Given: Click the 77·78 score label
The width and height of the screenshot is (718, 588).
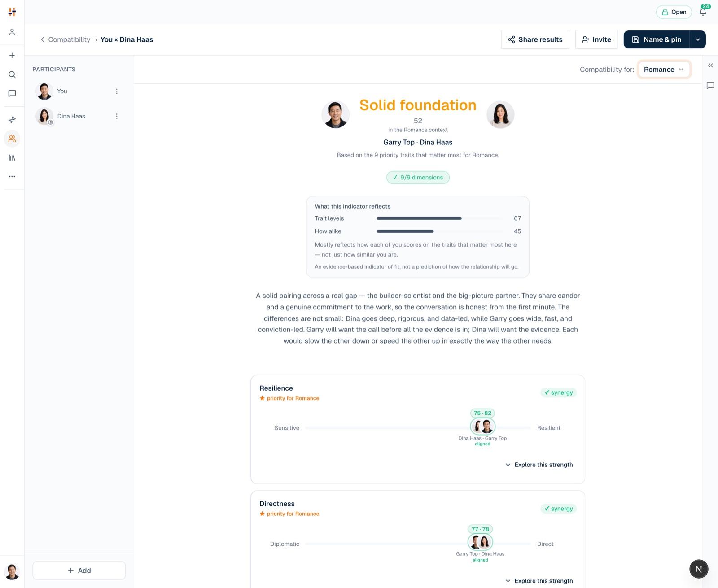Looking at the screenshot, I should click(x=480, y=529).
